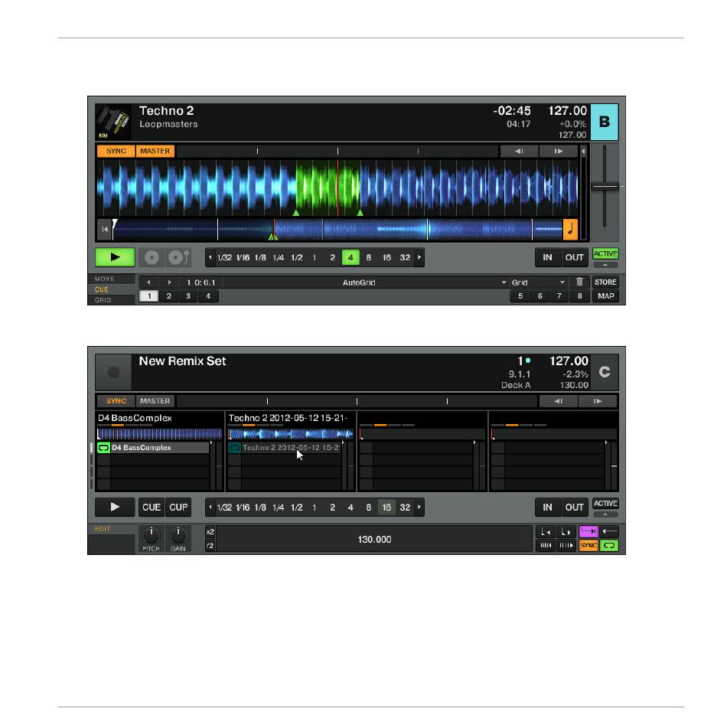The image size is (727, 728).
Task: Select hotcue 5 on Deck B
Action: click(520, 296)
